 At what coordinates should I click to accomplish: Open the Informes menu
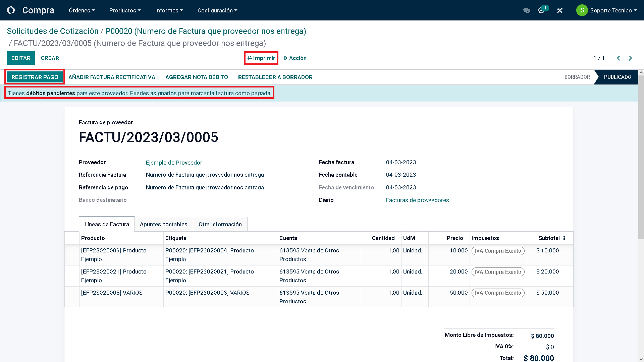(x=169, y=10)
